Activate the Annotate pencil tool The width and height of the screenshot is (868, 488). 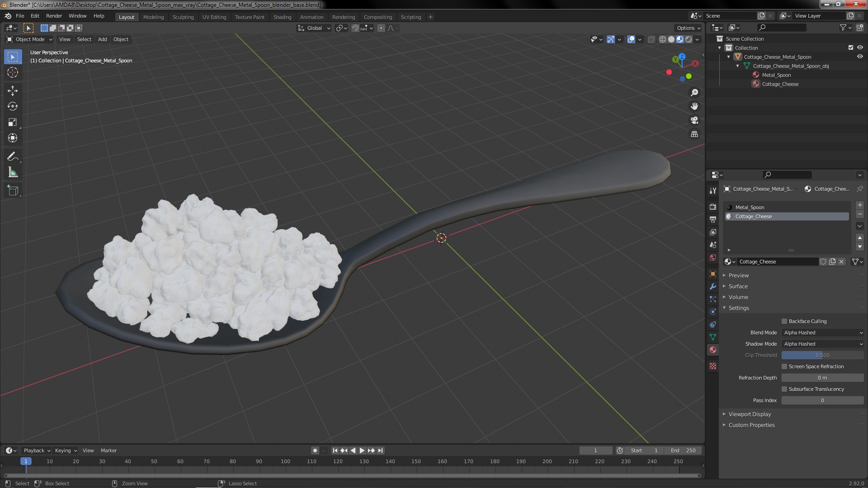pyautogui.click(x=13, y=157)
